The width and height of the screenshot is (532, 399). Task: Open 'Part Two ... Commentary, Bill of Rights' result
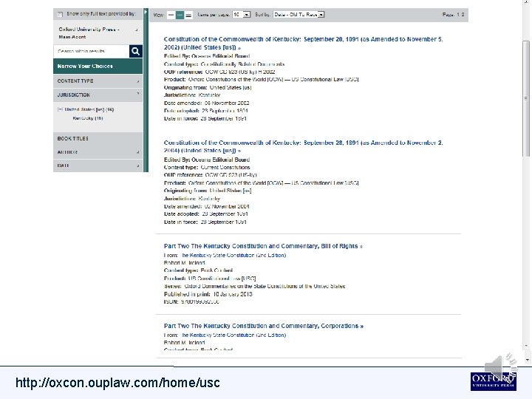263,246
